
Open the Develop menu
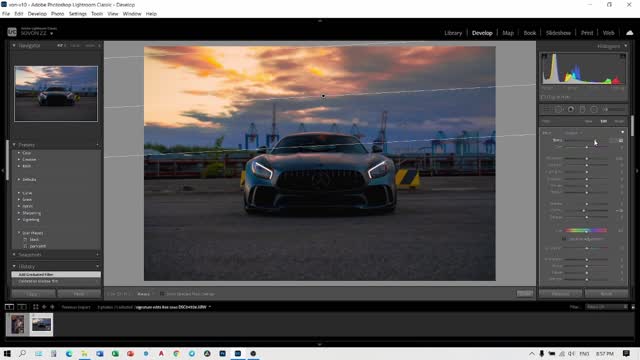(x=37, y=13)
